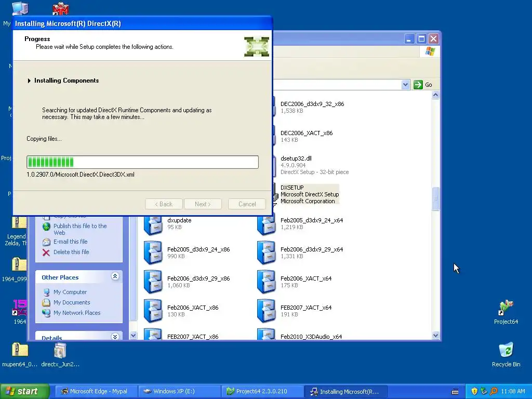
Task: Click the task pane scroll down arrow
Action: click(133, 335)
